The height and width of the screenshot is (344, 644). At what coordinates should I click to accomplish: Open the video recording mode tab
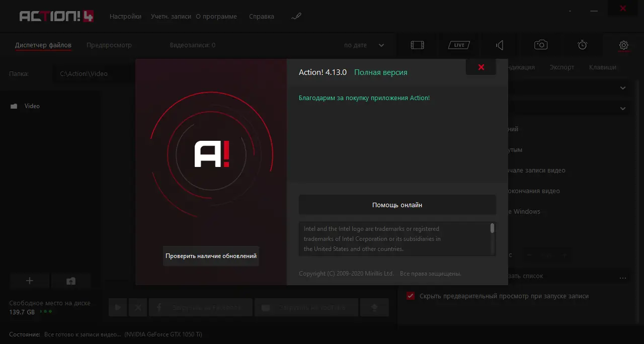pyautogui.click(x=418, y=45)
